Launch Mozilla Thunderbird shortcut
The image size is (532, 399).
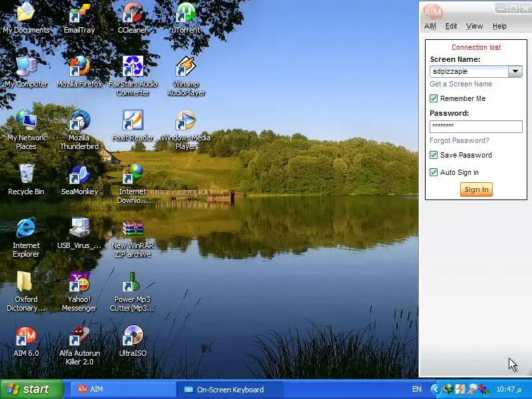[x=79, y=130]
